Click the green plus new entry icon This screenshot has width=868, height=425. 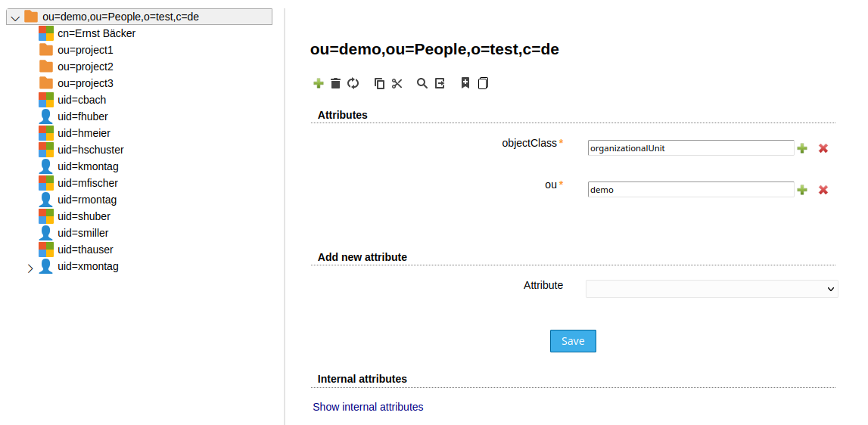319,83
